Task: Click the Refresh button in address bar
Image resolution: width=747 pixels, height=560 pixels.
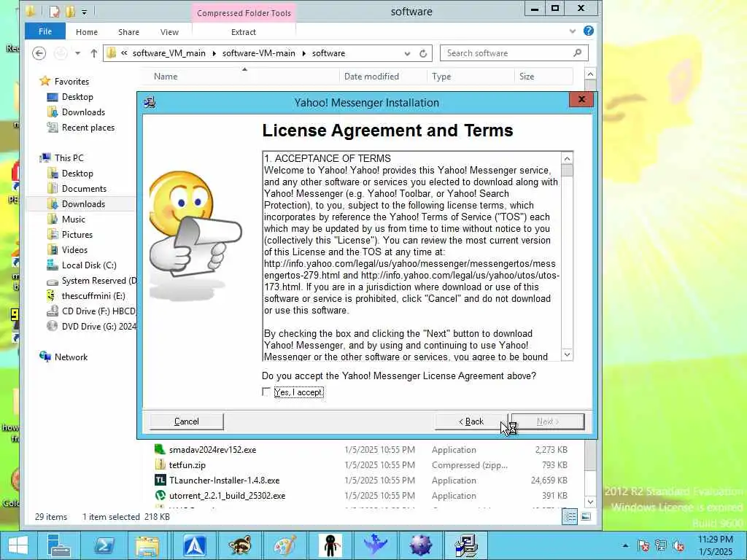Action: pyautogui.click(x=423, y=53)
